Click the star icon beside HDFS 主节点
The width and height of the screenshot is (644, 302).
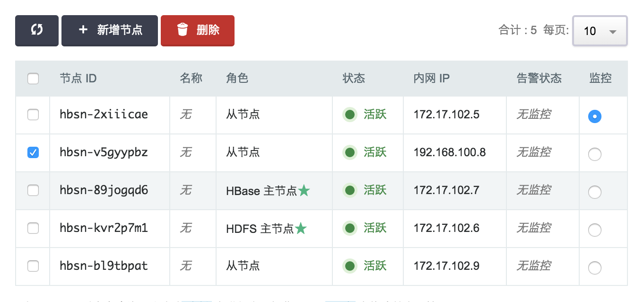(301, 229)
